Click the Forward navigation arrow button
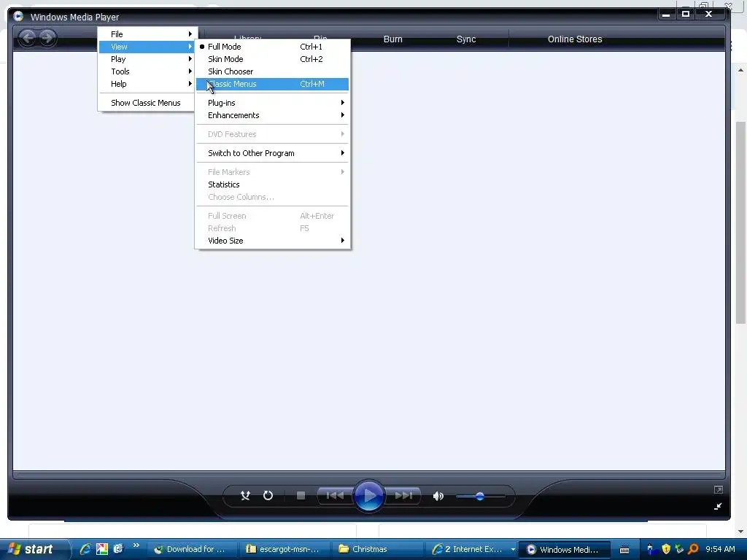 tap(47, 38)
